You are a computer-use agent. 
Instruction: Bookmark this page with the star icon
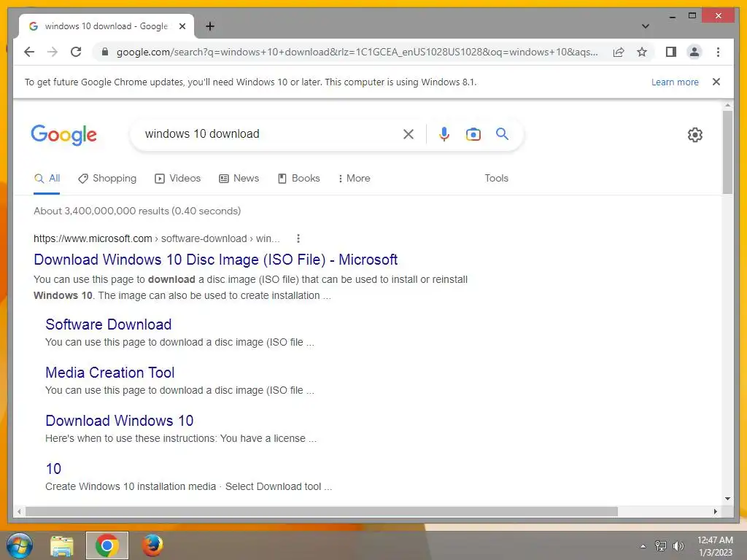point(642,52)
